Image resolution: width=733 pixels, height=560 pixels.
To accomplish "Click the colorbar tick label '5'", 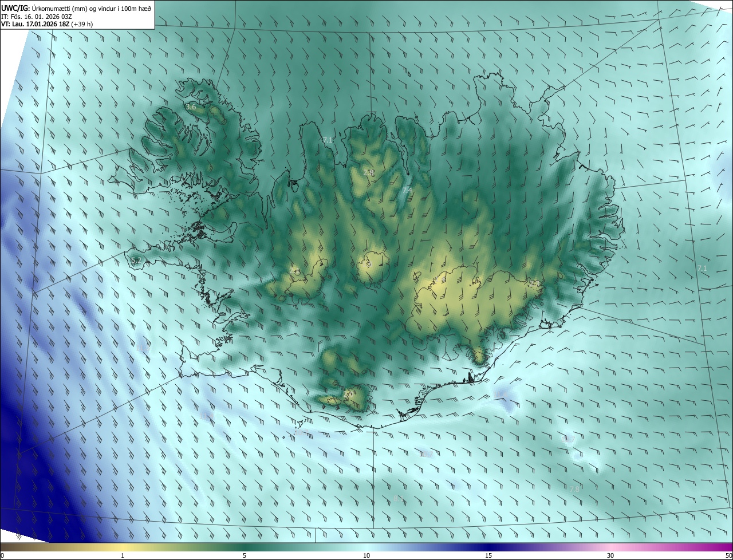I will [245, 556].
